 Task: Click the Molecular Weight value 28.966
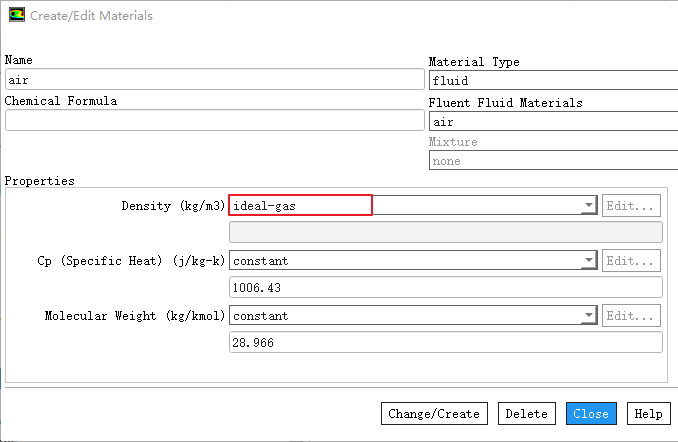446,342
